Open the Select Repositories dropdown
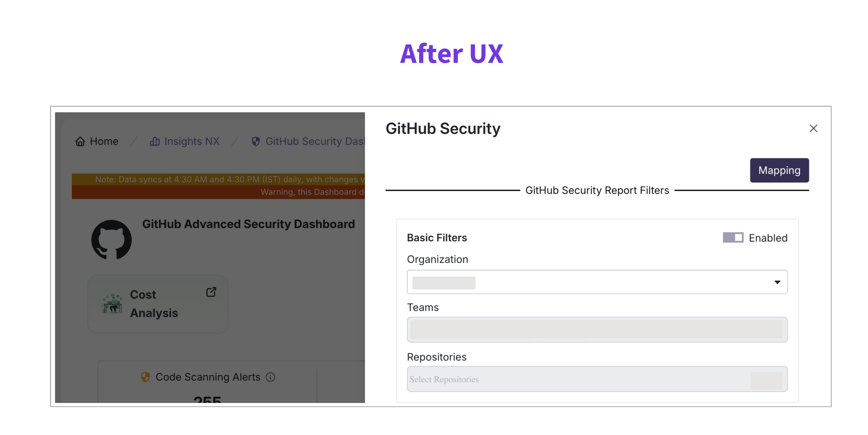This screenshot has width=868, height=435. (597, 379)
